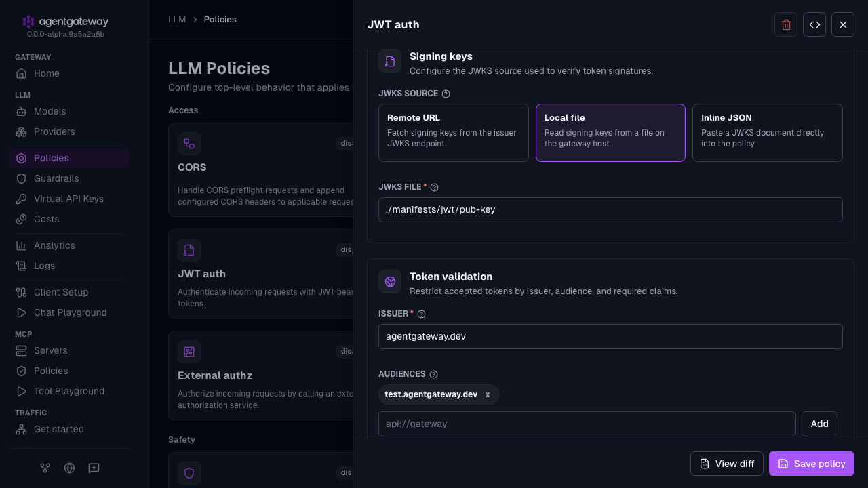Delete the JWT auth policy with trash icon
Viewport: 868px width, 488px height.
pyautogui.click(x=786, y=24)
